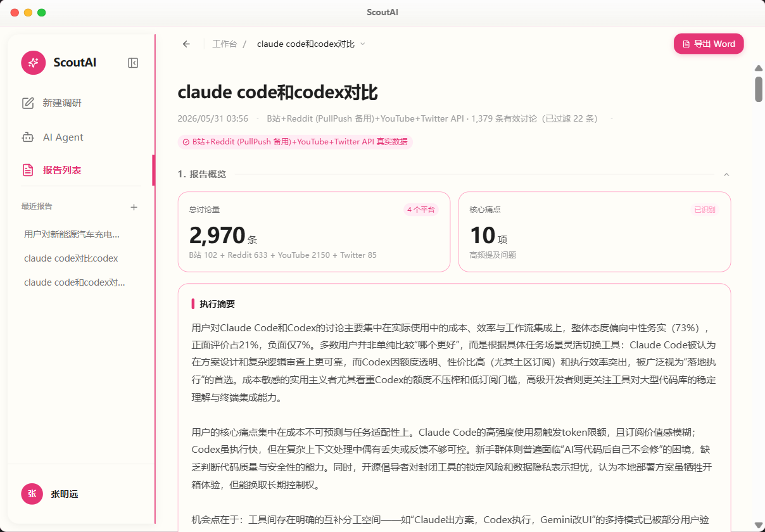Click the 核心痛点 10 项 card

tap(595, 232)
